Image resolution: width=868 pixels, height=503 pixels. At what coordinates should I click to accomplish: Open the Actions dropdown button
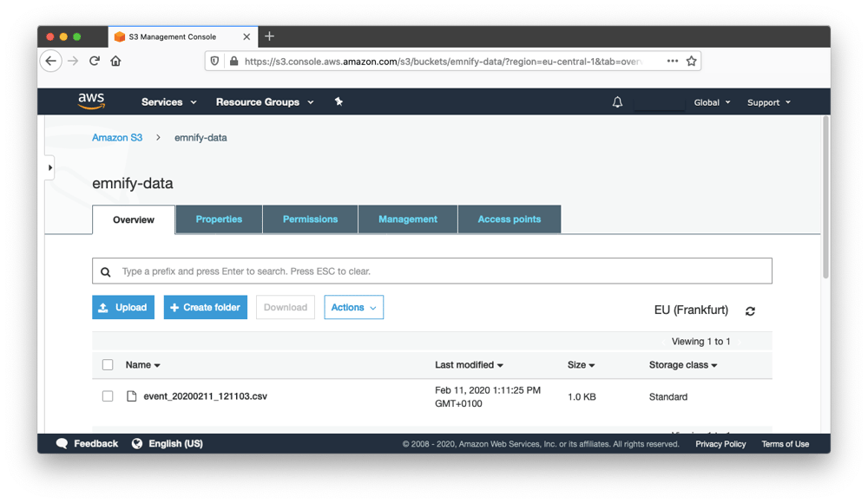[354, 307]
